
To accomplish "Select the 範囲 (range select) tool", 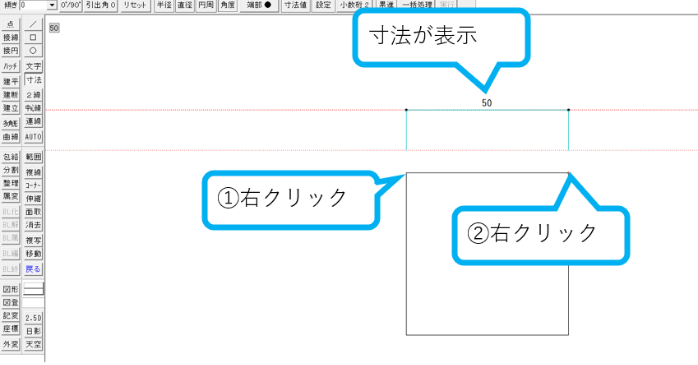I will tap(33, 157).
